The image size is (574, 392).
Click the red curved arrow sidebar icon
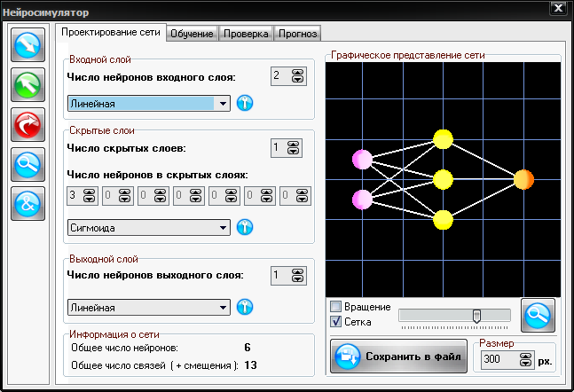point(28,125)
